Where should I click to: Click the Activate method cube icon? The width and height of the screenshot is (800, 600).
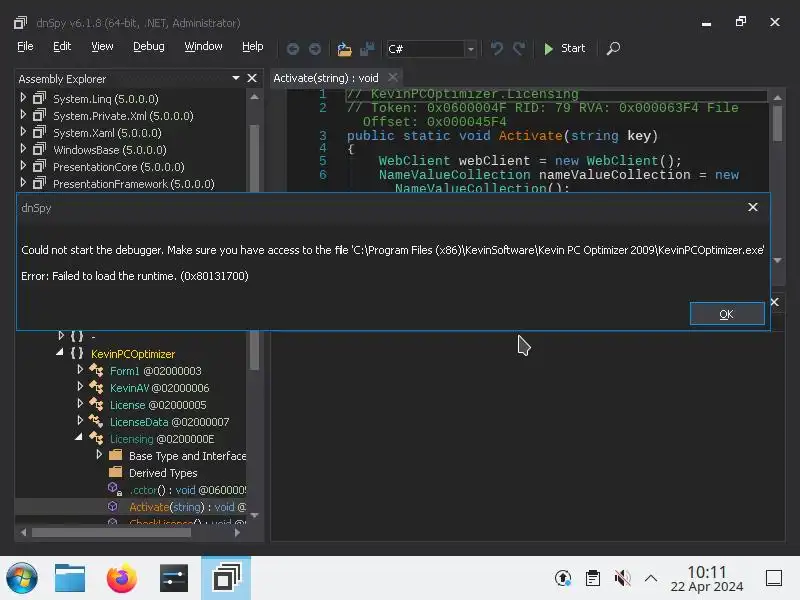tap(113, 506)
